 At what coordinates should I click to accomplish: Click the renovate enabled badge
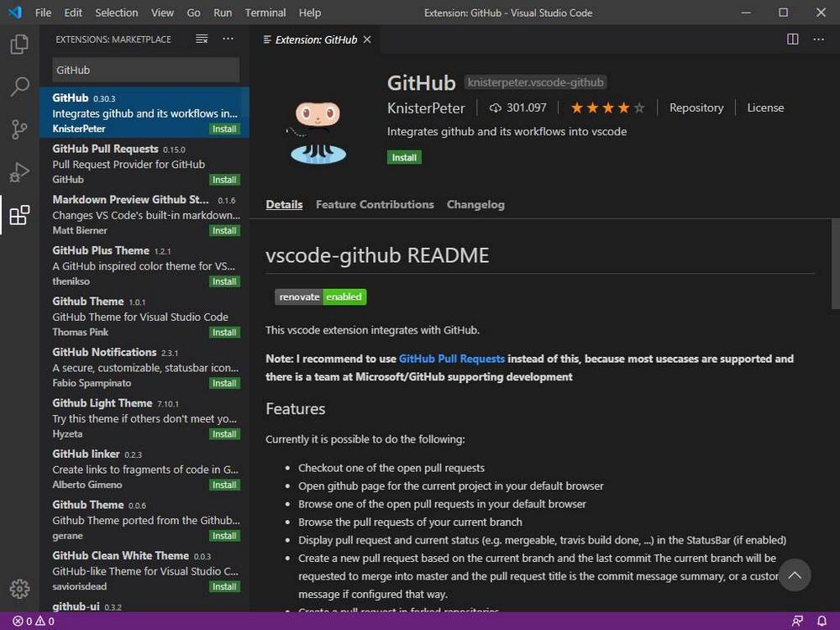pyautogui.click(x=320, y=297)
